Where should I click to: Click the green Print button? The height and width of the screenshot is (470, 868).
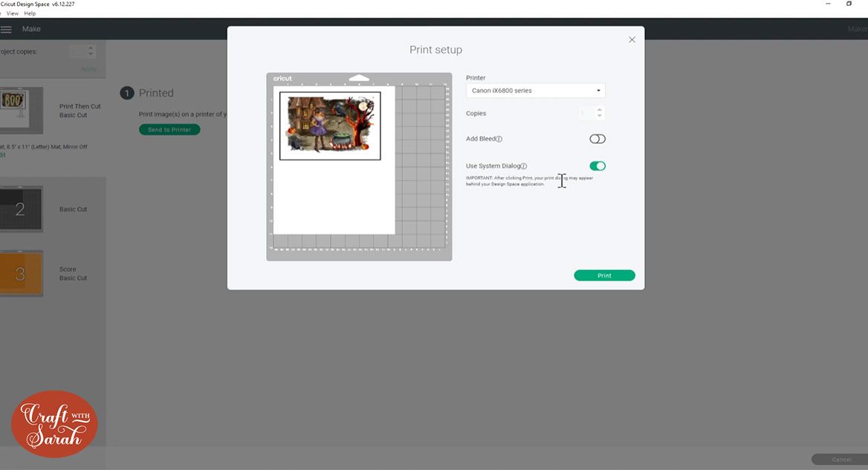click(604, 275)
